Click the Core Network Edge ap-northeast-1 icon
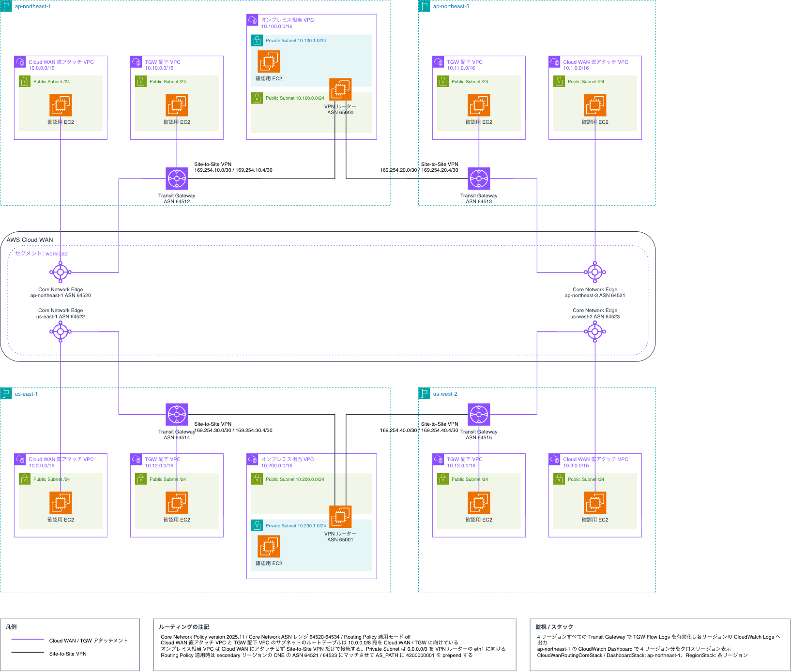This screenshot has width=791, height=672. point(61,272)
